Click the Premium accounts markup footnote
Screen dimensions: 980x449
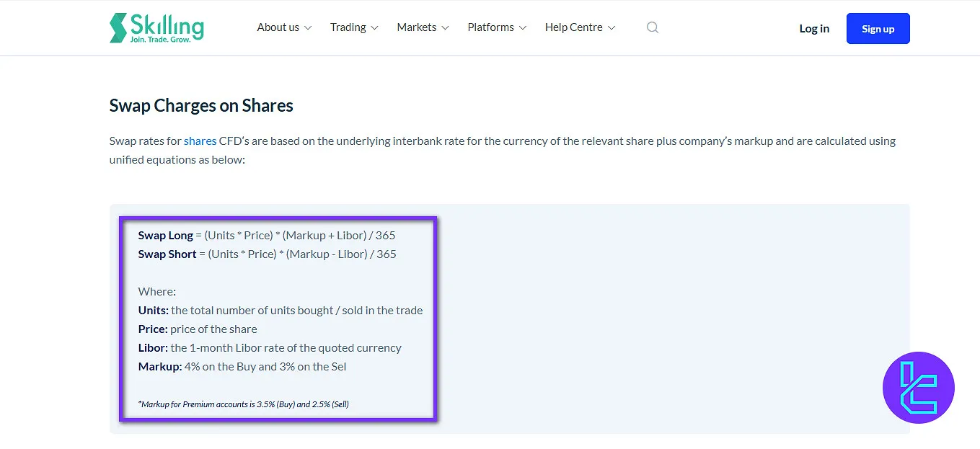coord(243,404)
